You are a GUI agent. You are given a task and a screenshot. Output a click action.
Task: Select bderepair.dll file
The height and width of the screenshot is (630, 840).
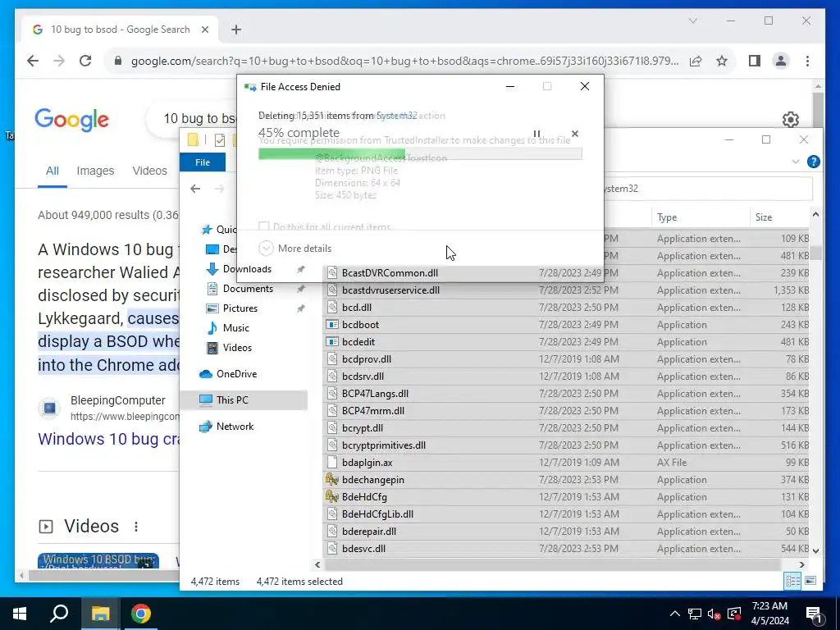(x=369, y=532)
